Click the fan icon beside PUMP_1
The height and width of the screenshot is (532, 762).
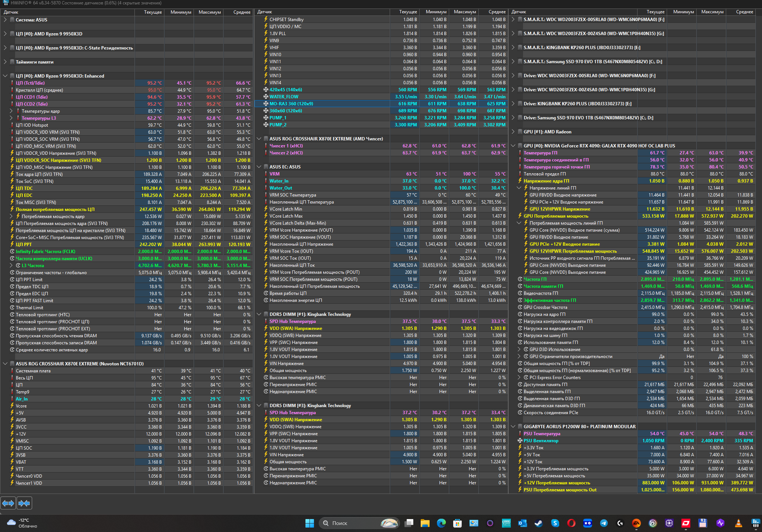[266, 118]
